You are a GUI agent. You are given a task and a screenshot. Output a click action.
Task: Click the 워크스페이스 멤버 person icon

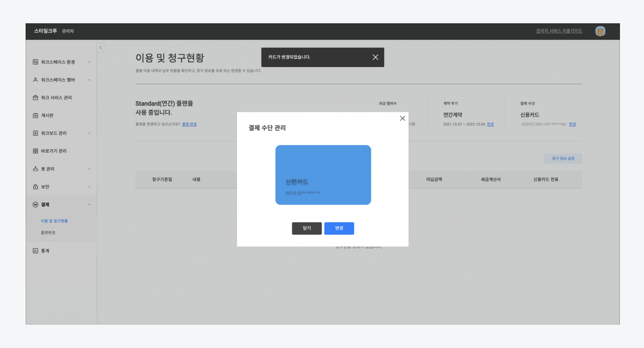35,80
